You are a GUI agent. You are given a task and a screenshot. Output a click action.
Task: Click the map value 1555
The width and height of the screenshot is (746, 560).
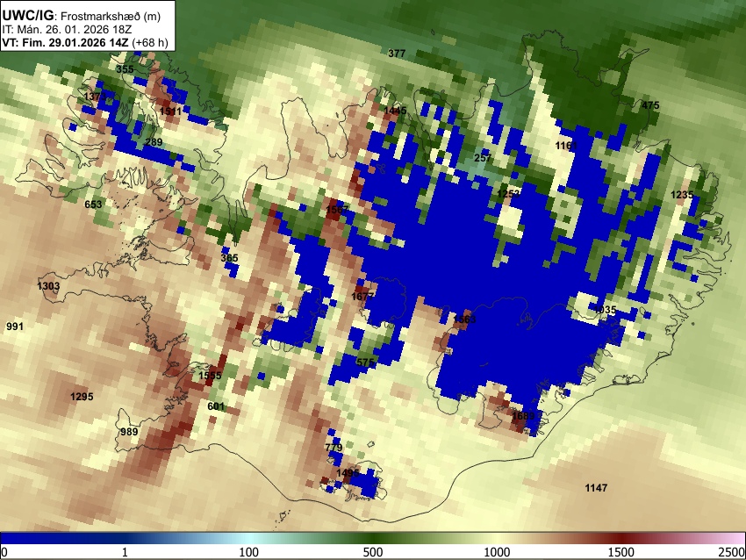point(210,376)
